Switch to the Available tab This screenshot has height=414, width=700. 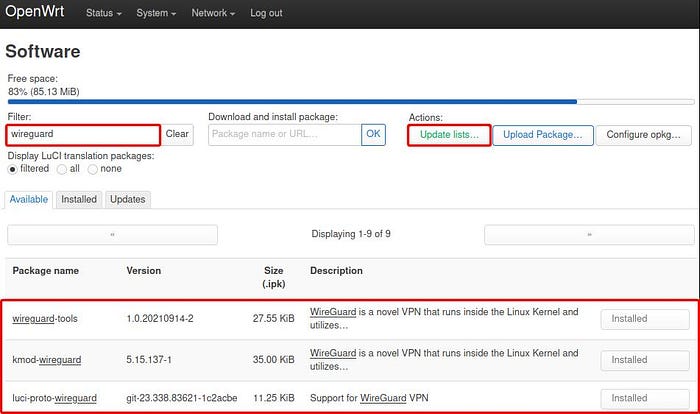[x=29, y=199]
